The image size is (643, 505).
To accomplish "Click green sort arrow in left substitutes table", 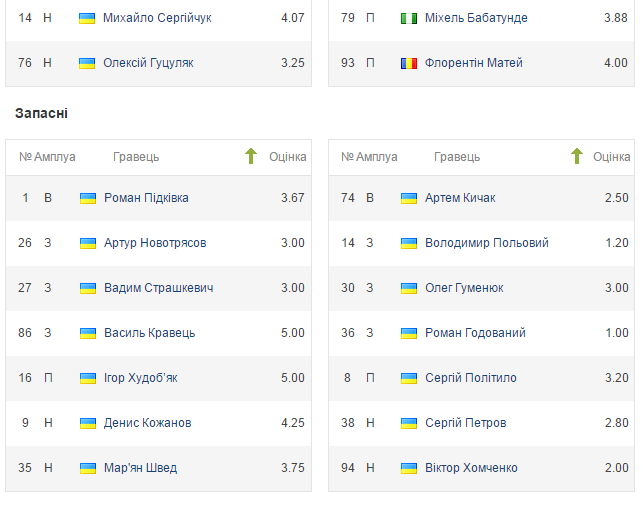I will [x=251, y=156].
